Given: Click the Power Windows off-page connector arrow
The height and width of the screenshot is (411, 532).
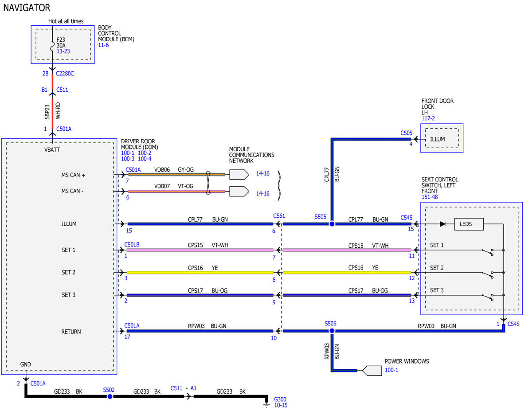Looking at the screenshot, I should [372, 370].
